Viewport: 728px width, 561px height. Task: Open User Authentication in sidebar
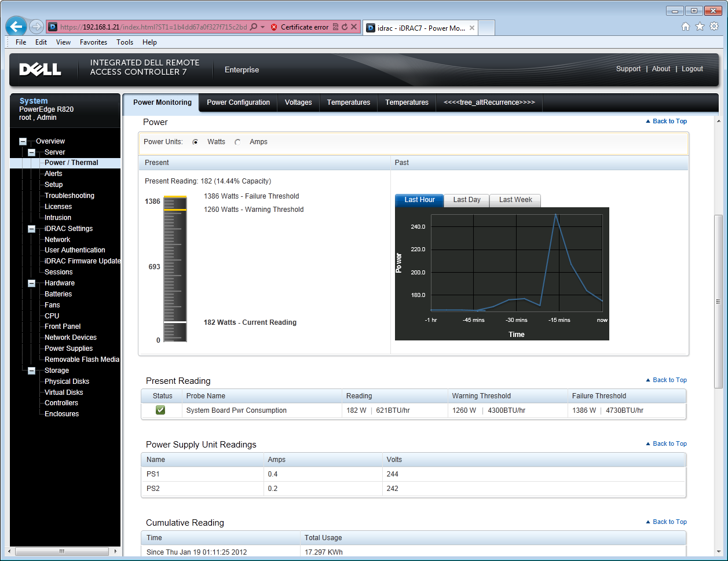[x=75, y=250]
